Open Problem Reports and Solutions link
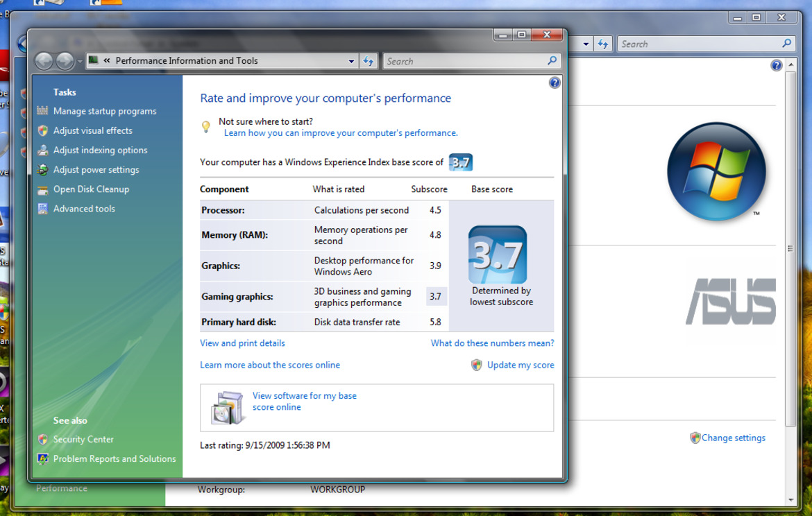This screenshot has width=812, height=516. (115, 458)
